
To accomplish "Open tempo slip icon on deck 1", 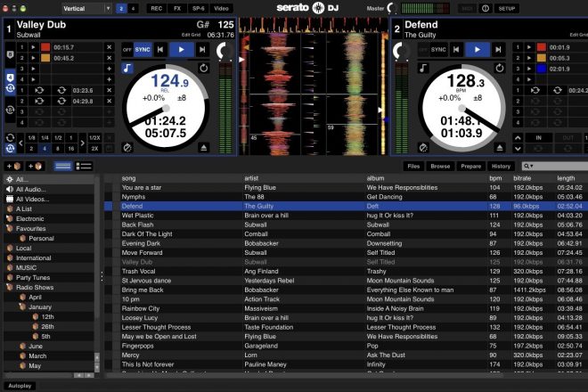I will pyautogui.click(x=127, y=147).
